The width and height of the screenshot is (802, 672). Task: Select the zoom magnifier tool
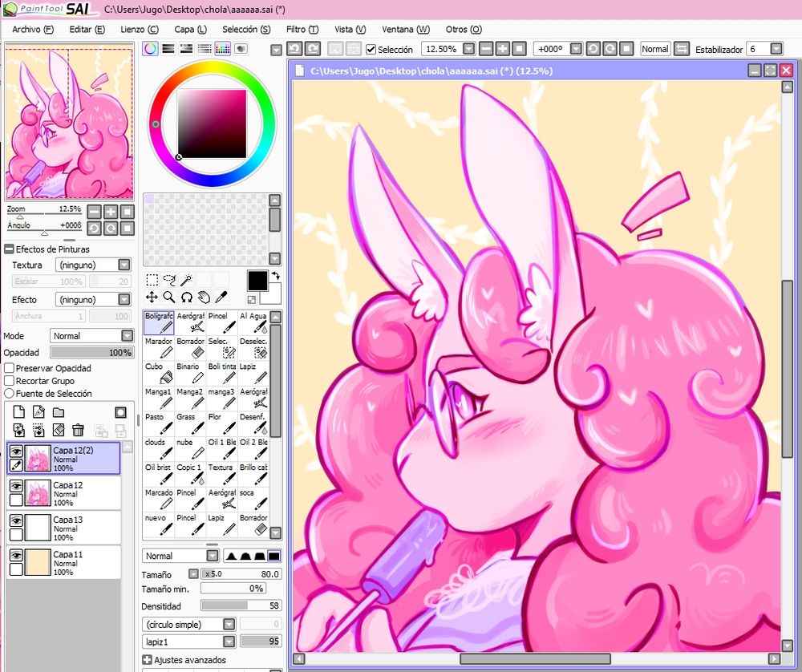pos(169,298)
